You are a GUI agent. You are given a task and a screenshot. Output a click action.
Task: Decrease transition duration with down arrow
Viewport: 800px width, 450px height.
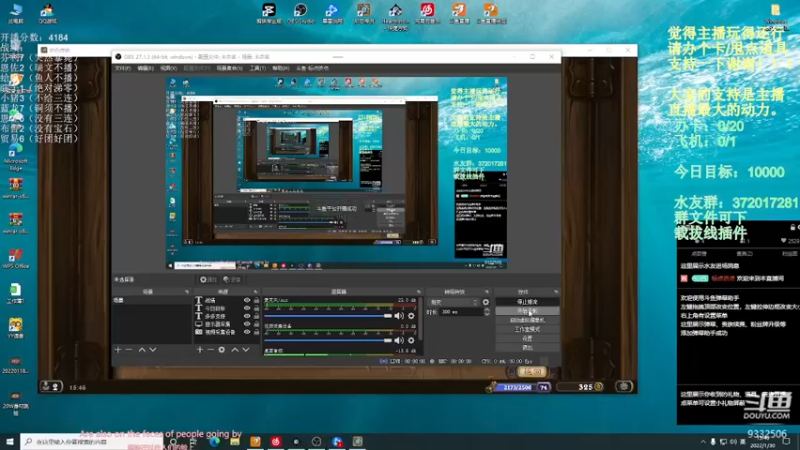(487, 314)
